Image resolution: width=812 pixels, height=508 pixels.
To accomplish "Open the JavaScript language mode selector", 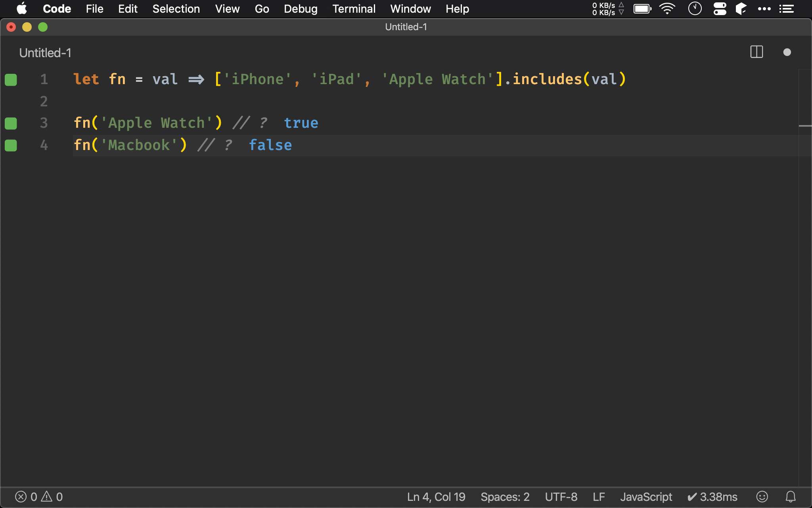I will click(646, 496).
